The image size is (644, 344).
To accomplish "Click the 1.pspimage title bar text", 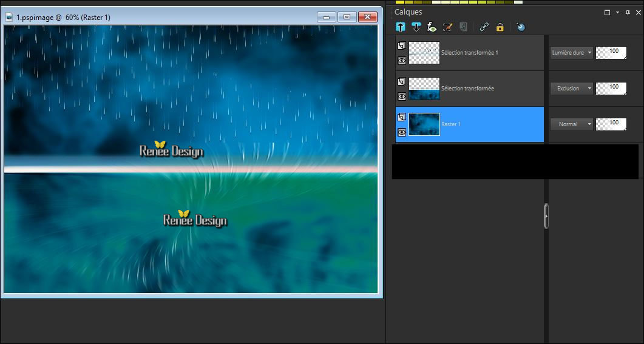I will (x=63, y=18).
